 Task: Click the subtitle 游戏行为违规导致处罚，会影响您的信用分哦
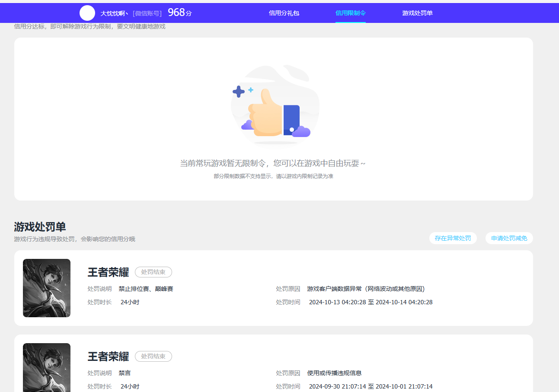[x=74, y=239]
